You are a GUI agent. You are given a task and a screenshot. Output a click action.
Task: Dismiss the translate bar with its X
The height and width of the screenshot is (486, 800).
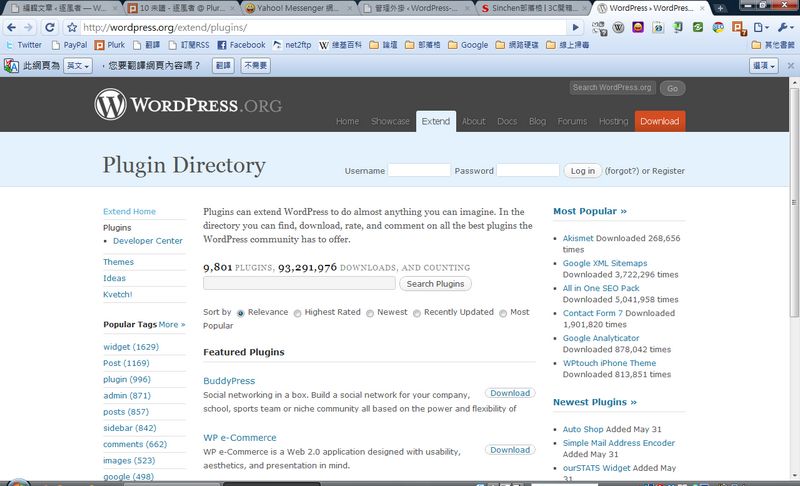[x=790, y=66]
